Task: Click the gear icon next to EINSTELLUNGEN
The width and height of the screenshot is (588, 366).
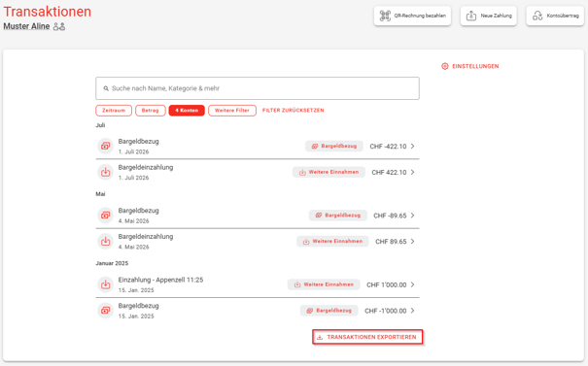Action: pyautogui.click(x=445, y=66)
